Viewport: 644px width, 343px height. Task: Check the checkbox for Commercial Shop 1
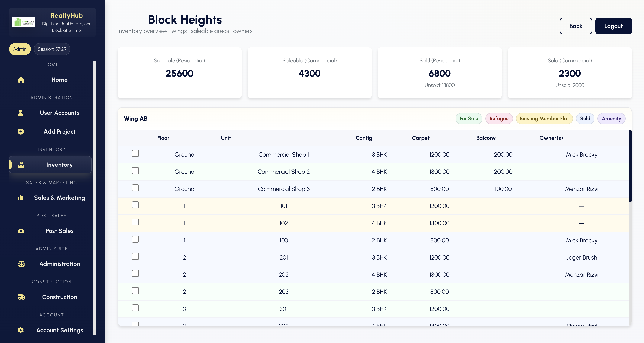135,153
